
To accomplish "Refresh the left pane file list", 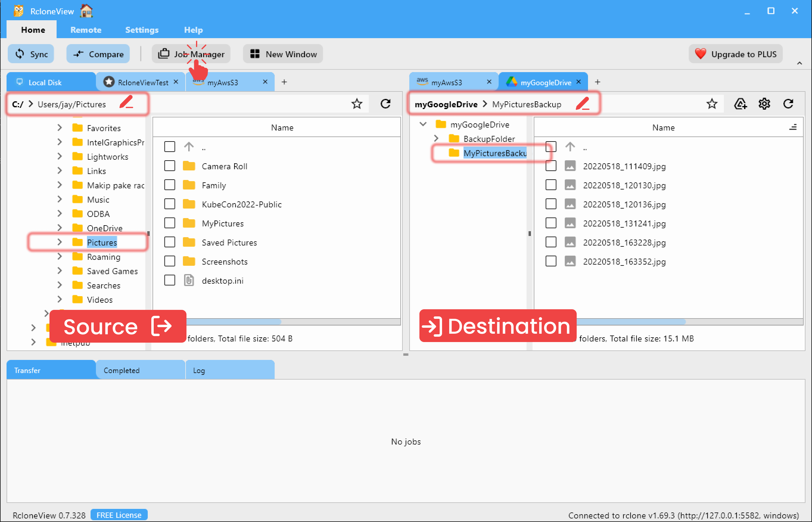I will click(x=385, y=104).
